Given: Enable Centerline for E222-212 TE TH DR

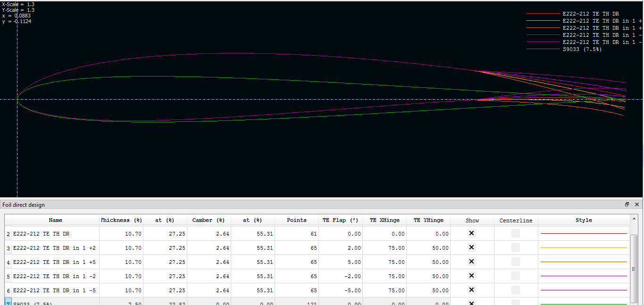Looking at the screenshot, I should tap(516, 233).
